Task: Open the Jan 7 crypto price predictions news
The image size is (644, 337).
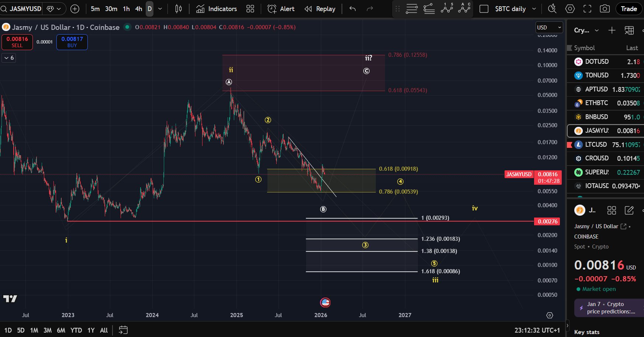Action: (x=610, y=308)
